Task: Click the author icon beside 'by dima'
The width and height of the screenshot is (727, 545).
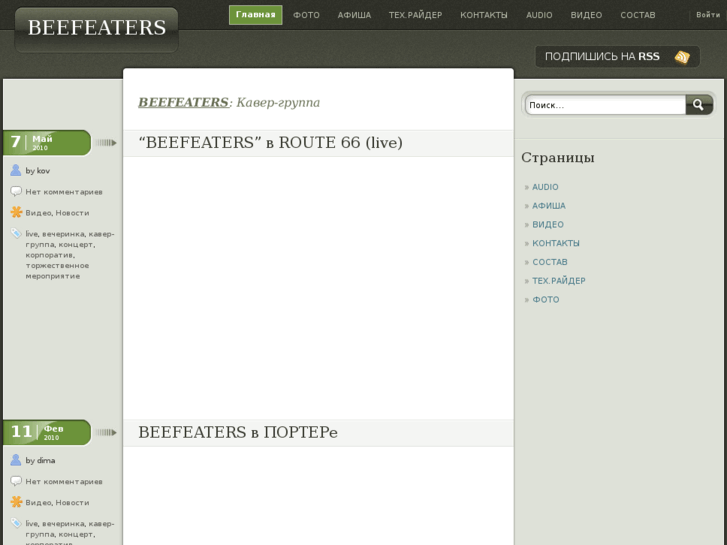Action: coord(16,460)
